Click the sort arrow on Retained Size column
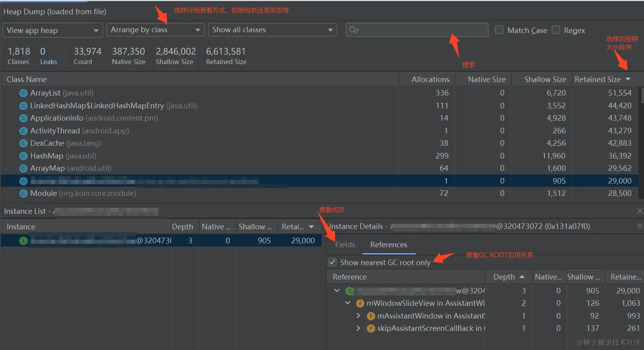Viewport: 644px width, 350px height. tap(628, 79)
